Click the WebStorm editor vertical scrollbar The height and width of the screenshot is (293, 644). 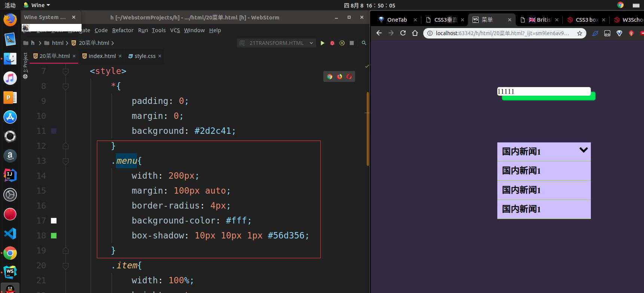[368, 129]
